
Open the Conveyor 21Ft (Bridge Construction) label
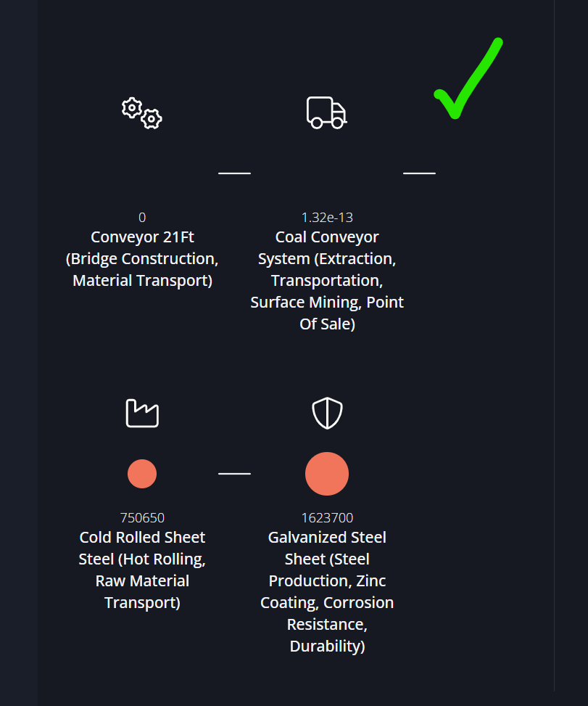point(142,259)
